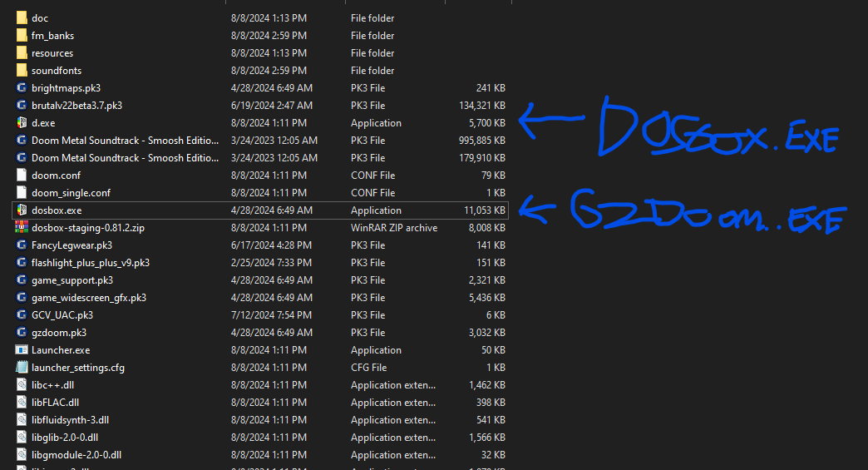This screenshot has width=868, height=470.
Task: Click the gzdoom.pk3 file icon
Action: point(22,333)
